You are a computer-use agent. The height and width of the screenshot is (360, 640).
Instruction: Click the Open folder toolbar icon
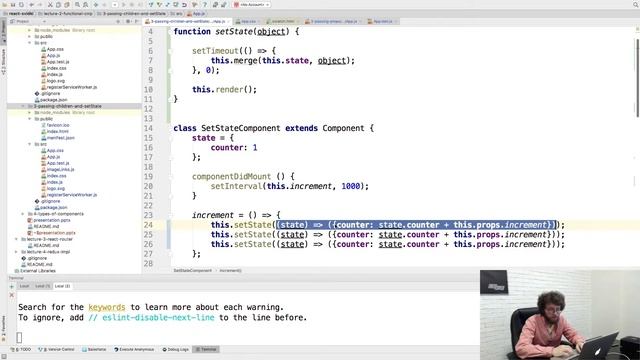click(5, 4)
